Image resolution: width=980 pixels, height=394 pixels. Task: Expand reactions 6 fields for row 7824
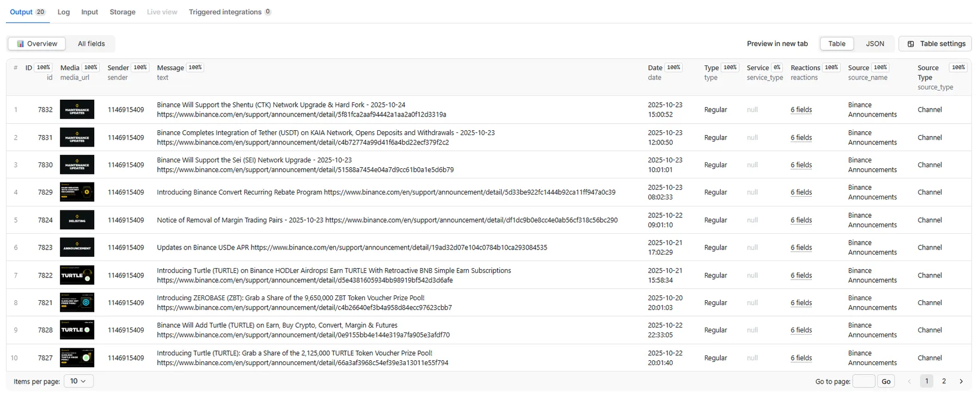(801, 220)
